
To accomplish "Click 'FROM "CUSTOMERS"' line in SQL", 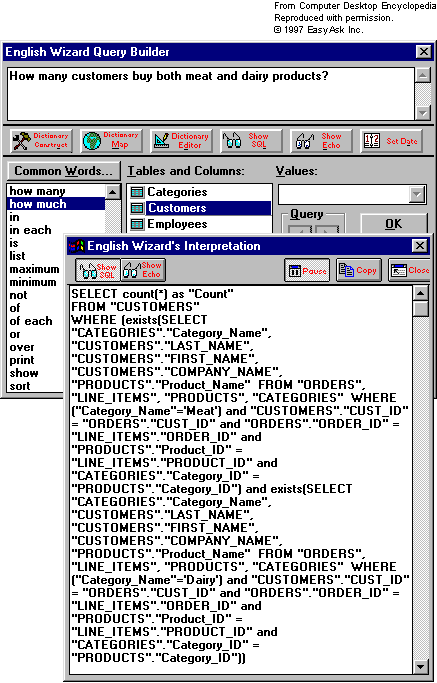I will coord(136,307).
